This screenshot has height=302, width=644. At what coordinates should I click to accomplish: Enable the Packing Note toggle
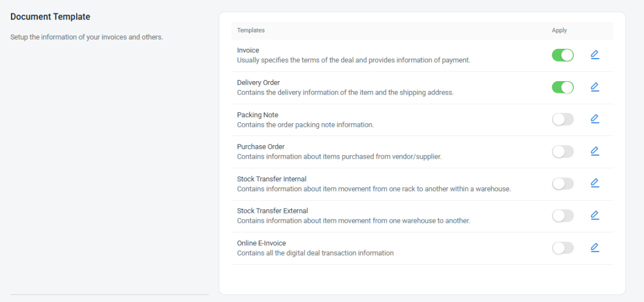[562, 120]
